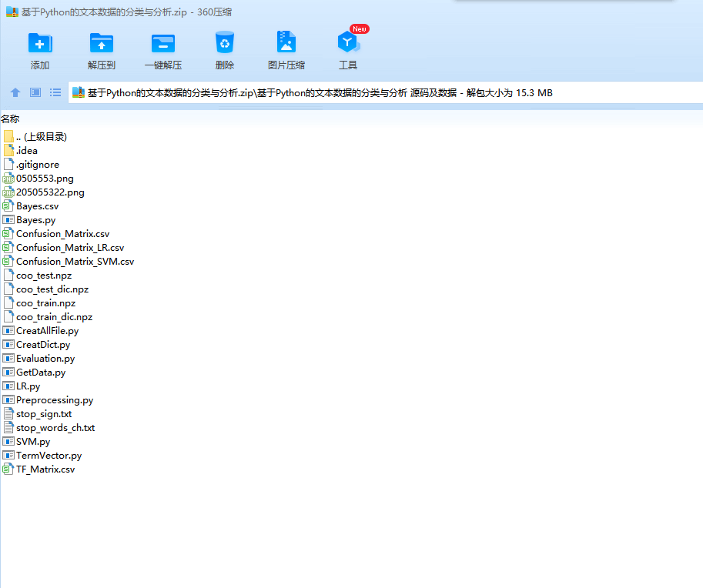
Task: Click the script icon beside LR.py
Action: click(8, 386)
